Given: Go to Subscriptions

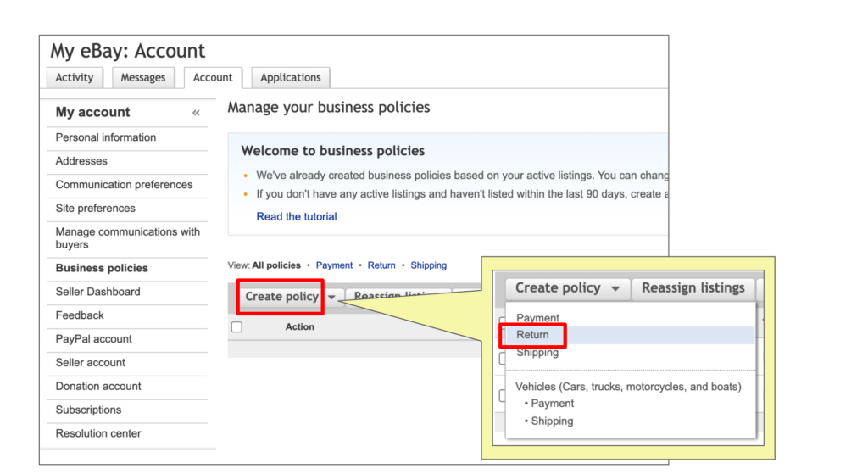Looking at the screenshot, I should coord(88,410).
